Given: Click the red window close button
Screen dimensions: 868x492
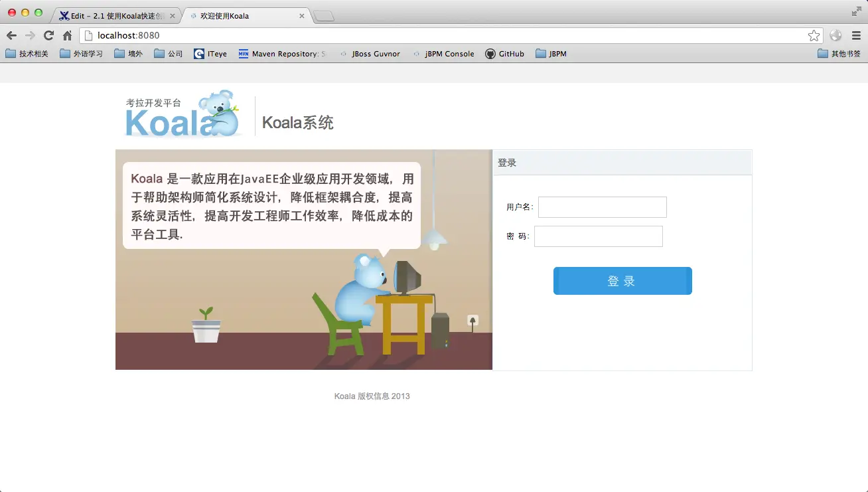Looking at the screenshot, I should coord(12,13).
